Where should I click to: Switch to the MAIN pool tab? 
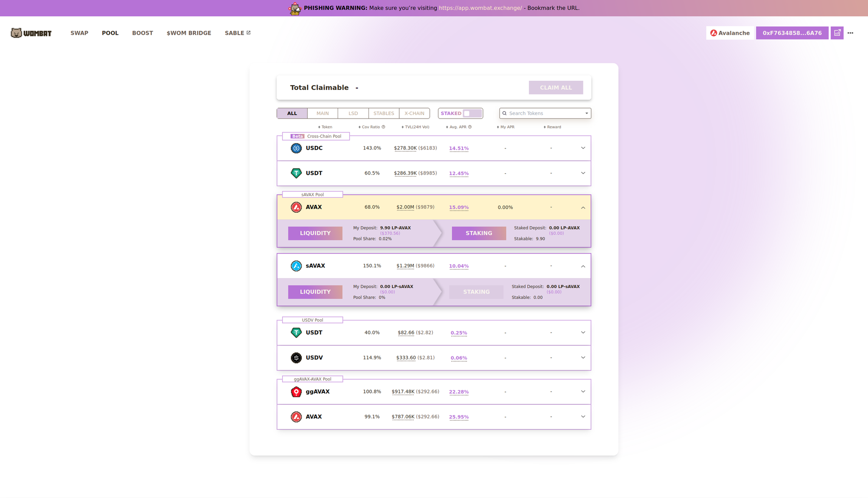[322, 113]
